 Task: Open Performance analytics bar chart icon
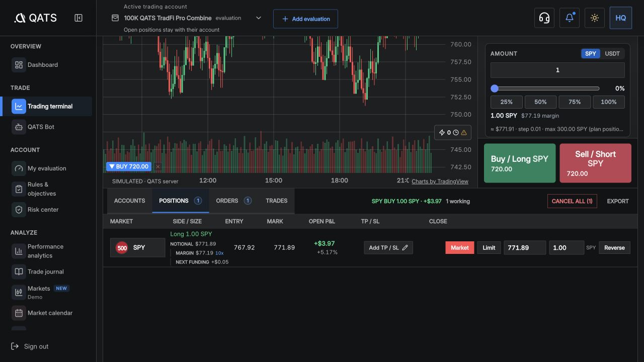pos(19,251)
